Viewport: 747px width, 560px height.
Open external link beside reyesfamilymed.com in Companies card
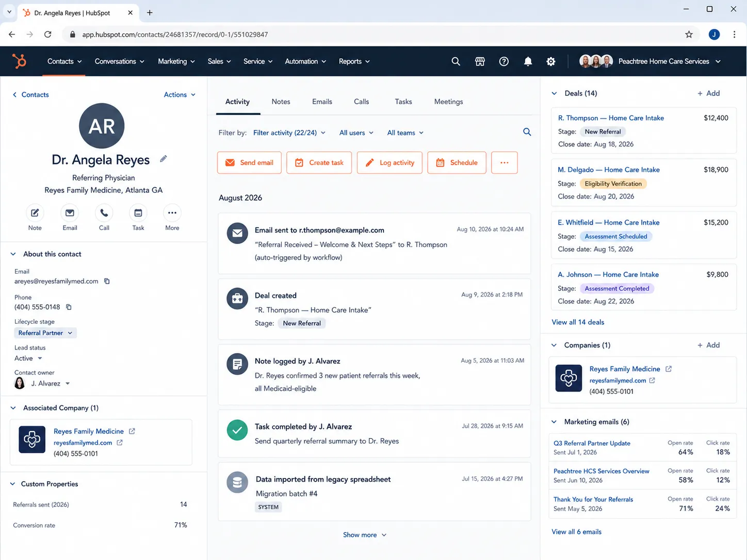point(652,380)
